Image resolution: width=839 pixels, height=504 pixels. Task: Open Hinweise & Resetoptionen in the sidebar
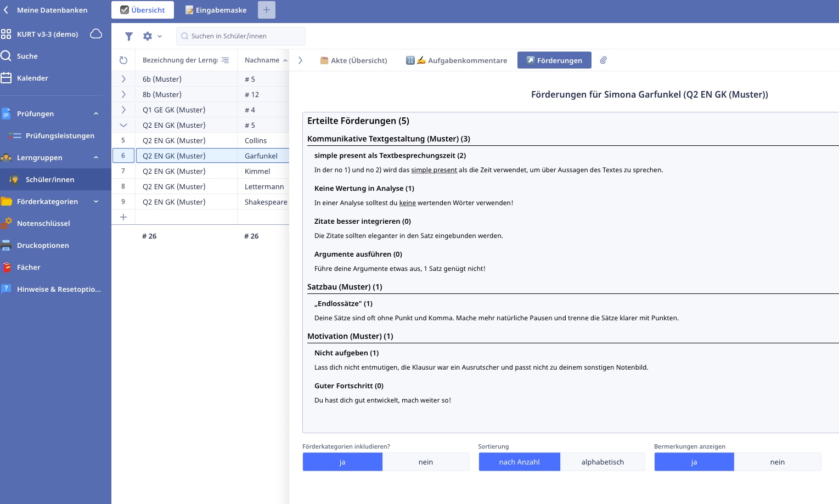click(59, 289)
